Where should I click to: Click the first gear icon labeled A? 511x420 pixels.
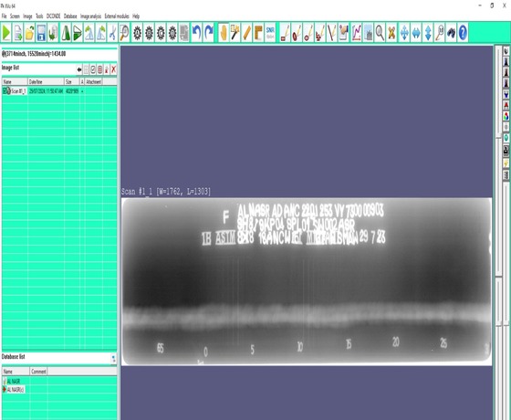pos(138,33)
